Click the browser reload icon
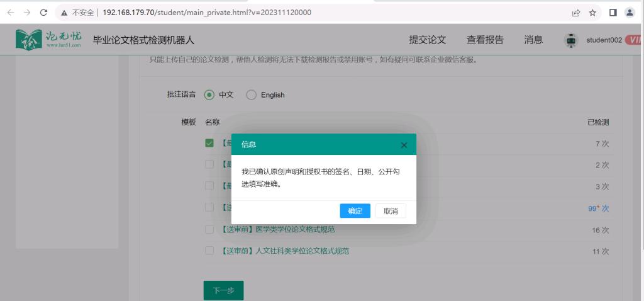This screenshot has width=644, height=301. point(43,13)
